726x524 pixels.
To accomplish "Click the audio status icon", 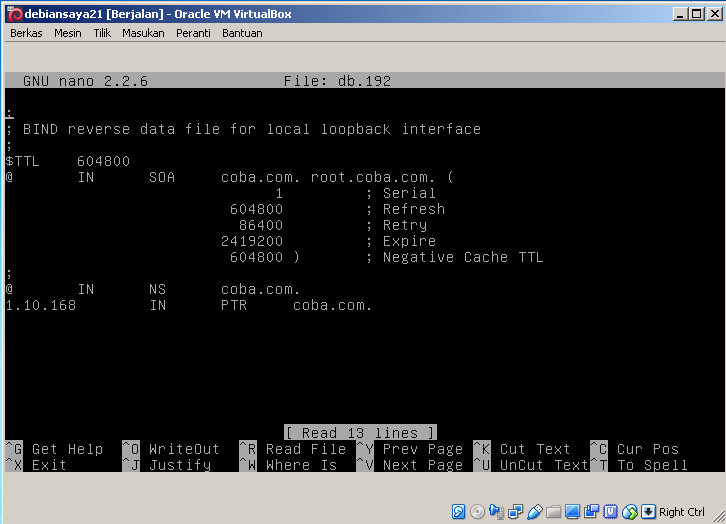I will click(x=496, y=512).
